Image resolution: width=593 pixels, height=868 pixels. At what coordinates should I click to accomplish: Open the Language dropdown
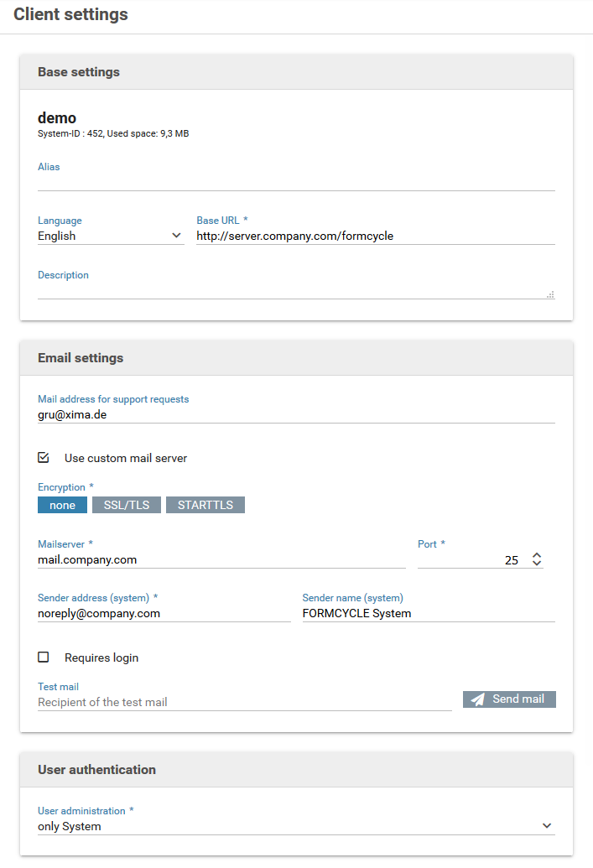(x=110, y=236)
